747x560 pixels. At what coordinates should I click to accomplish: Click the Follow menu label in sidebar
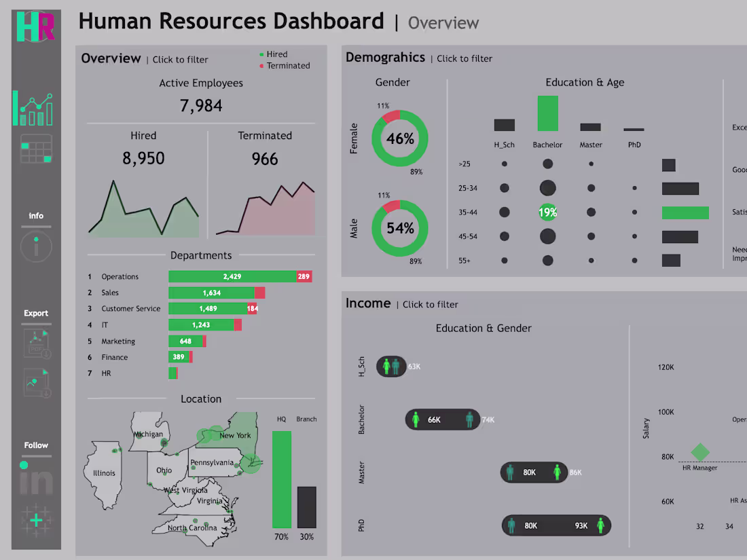[36, 445]
